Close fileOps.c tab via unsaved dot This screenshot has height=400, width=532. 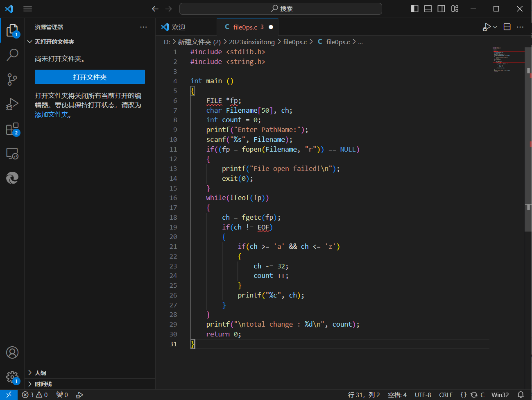[271, 27]
